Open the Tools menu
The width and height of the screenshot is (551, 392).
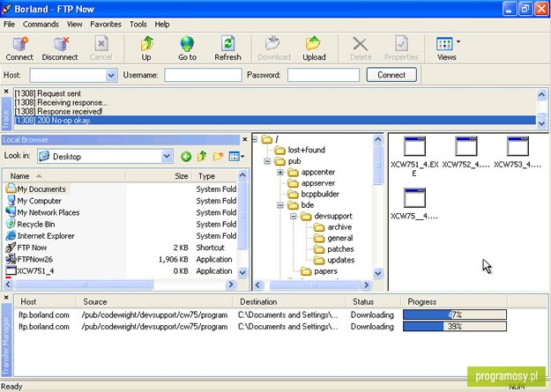[x=138, y=25]
